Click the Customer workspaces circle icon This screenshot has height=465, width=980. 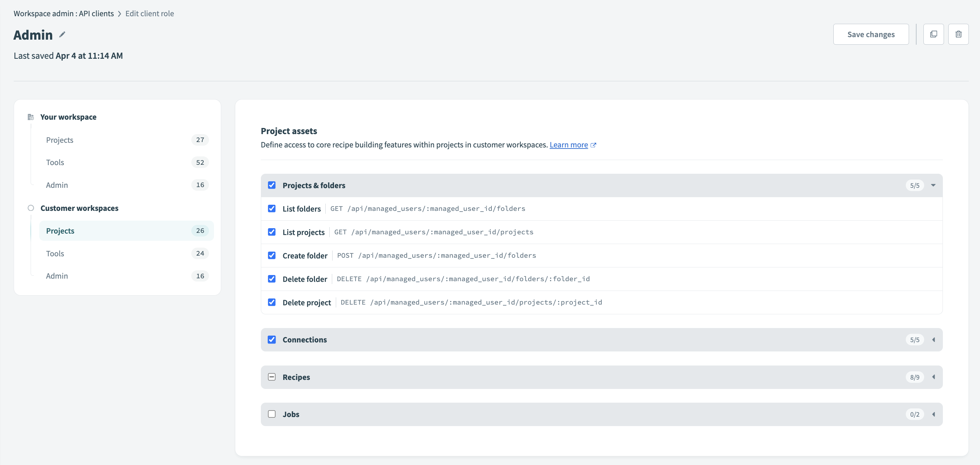pos(31,208)
